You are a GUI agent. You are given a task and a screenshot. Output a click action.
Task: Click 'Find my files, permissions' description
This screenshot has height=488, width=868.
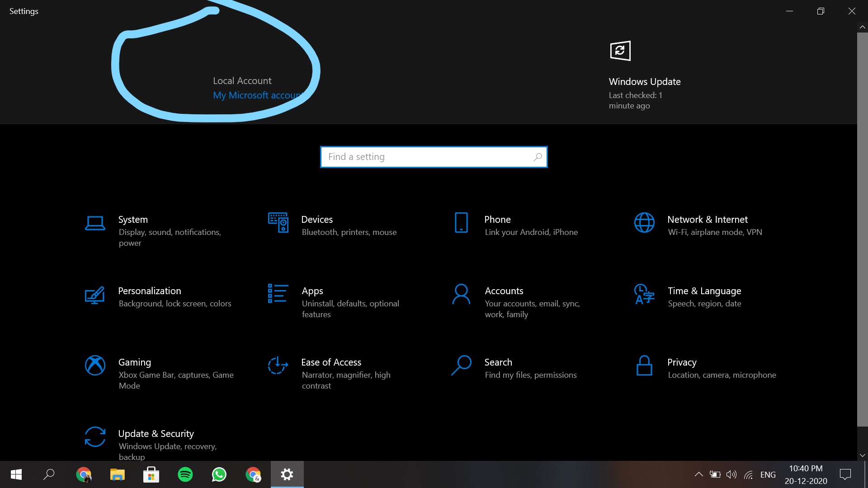click(531, 375)
